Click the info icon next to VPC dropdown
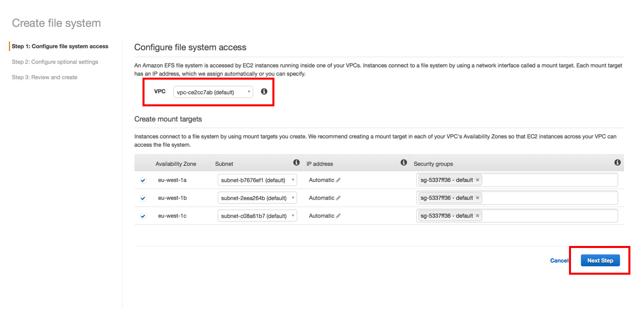Viewport: 644px width, 312px height. tap(264, 92)
